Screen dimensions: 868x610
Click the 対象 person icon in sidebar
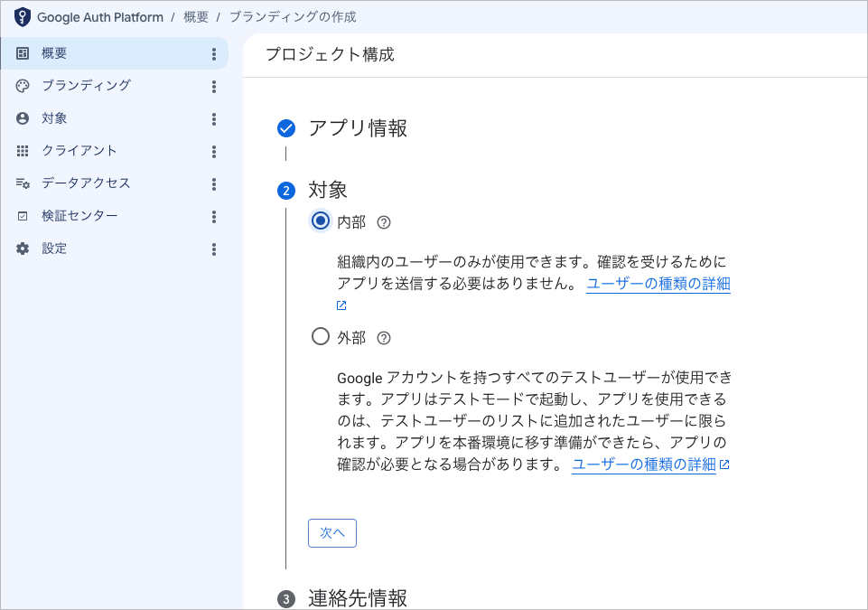[x=23, y=118]
